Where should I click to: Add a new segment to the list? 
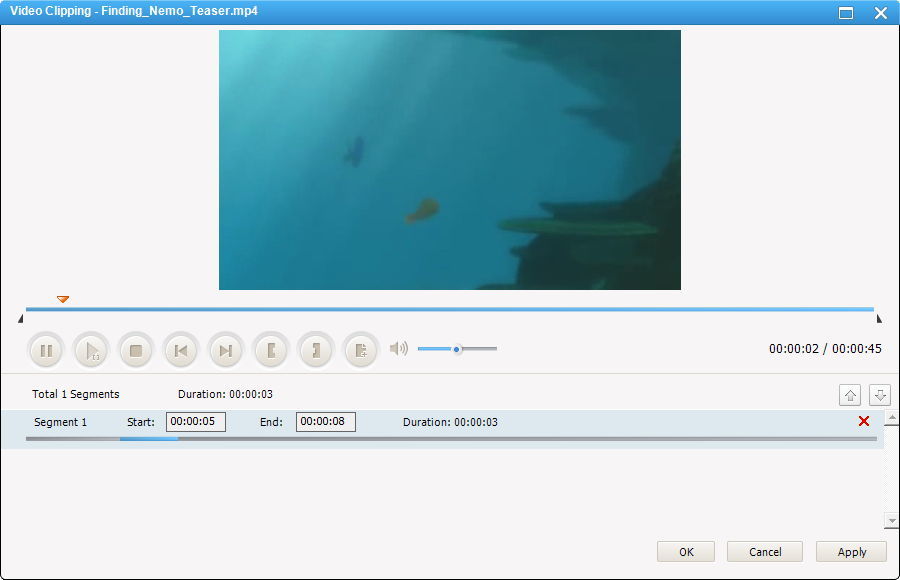click(361, 350)
